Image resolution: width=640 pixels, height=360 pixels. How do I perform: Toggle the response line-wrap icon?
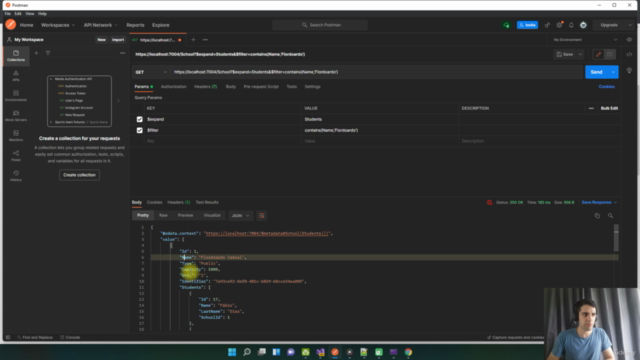(262, 216)
